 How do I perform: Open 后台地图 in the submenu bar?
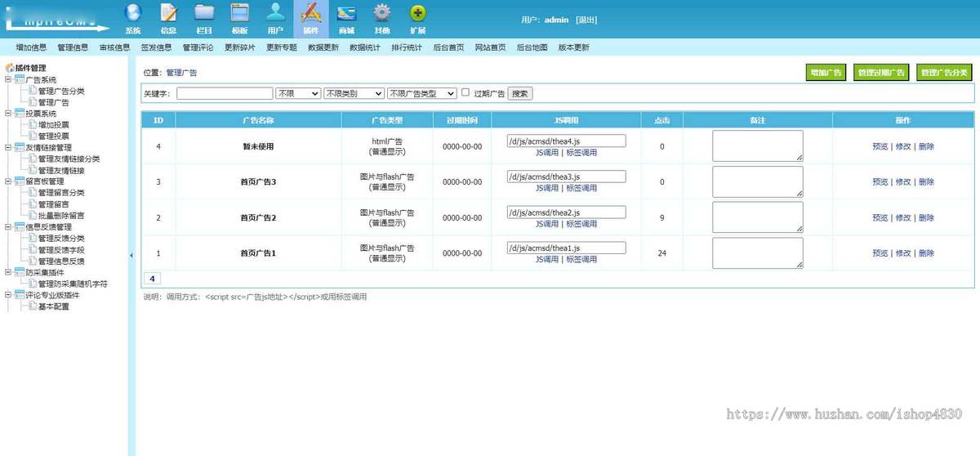(x=532, y=47)
